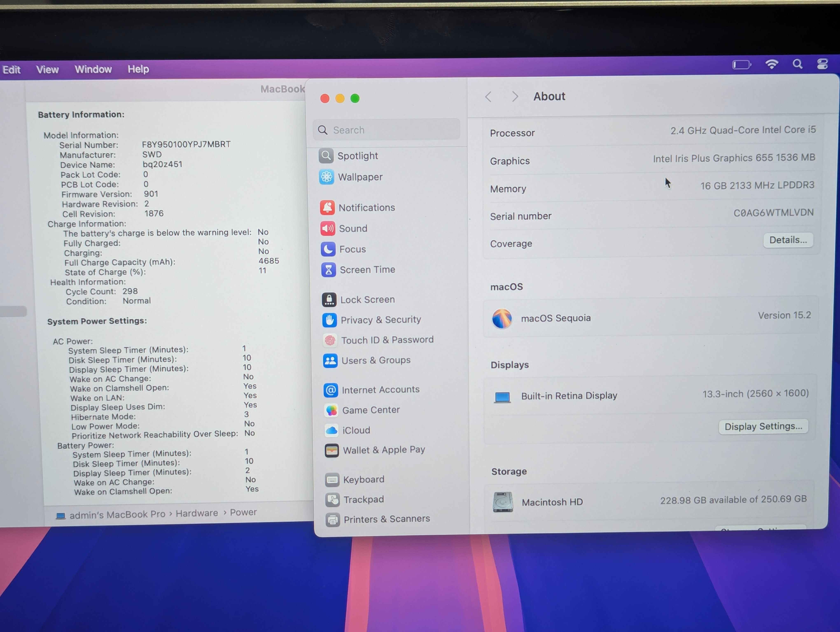Image resolution: width=840 pixels, height=632 pixels.
Task: Click the processor value 2.4 GHz Quad-Core
Action: [743, 130]
